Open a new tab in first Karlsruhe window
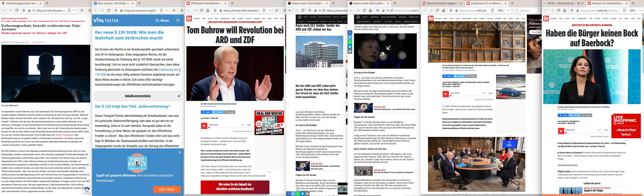This screenshot has width=644, height=196. pos(333,3)
